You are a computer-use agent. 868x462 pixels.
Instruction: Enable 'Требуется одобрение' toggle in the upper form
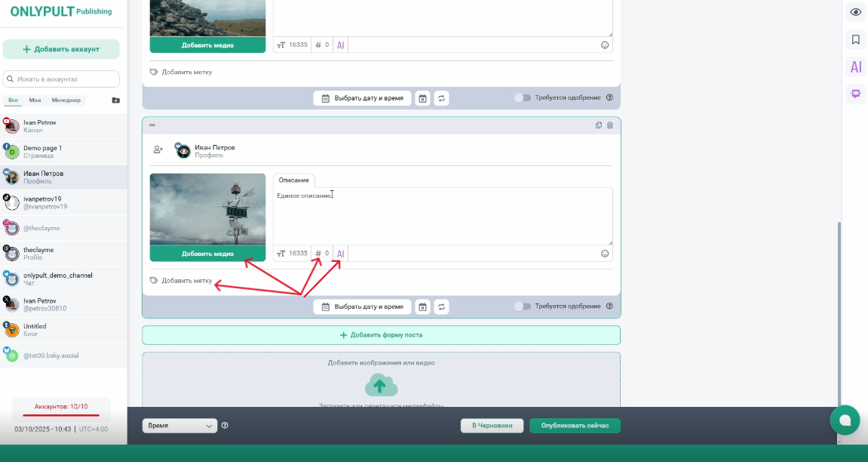(522, 97)
